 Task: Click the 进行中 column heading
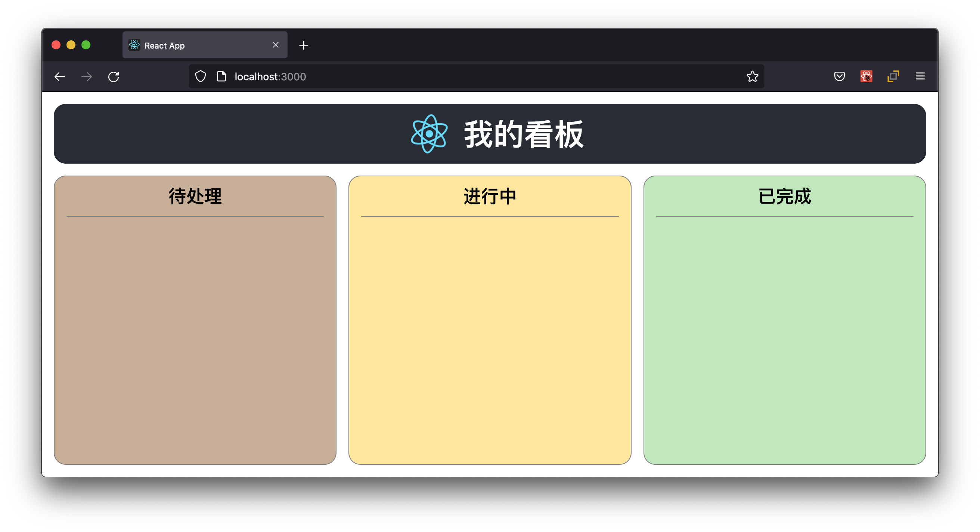[x=490, y=197]
